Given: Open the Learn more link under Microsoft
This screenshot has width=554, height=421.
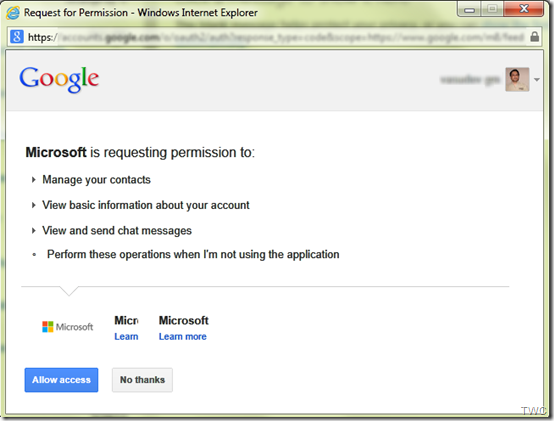Looking at the screenshot, I should (183, 337).
